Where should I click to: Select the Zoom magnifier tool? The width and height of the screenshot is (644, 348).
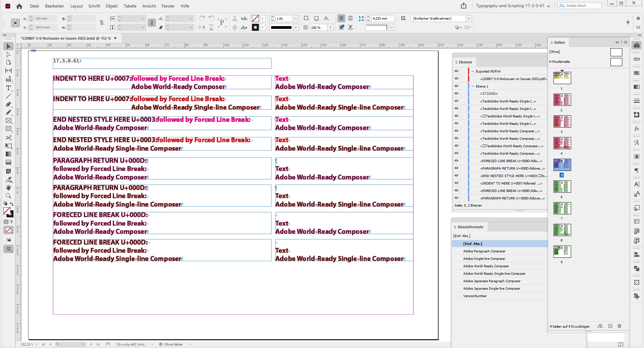click(8, 196)
